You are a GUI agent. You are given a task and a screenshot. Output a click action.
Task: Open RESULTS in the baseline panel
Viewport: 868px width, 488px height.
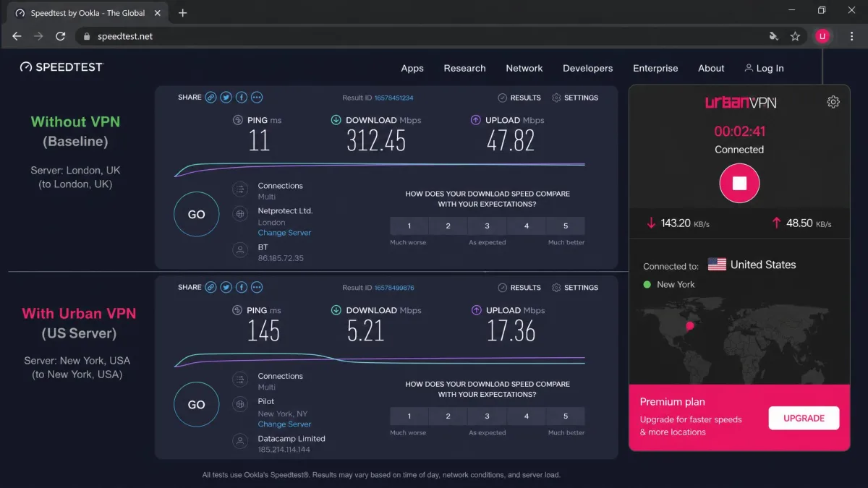click(519, 98)
